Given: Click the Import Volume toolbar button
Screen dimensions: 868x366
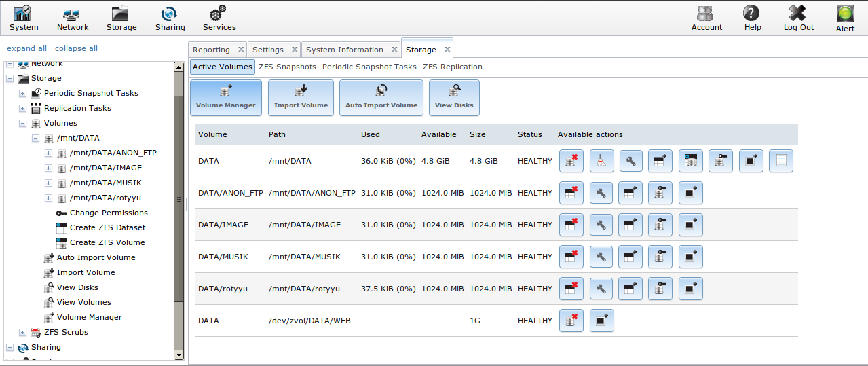Looking at the screenshot, I should point(301,98).
